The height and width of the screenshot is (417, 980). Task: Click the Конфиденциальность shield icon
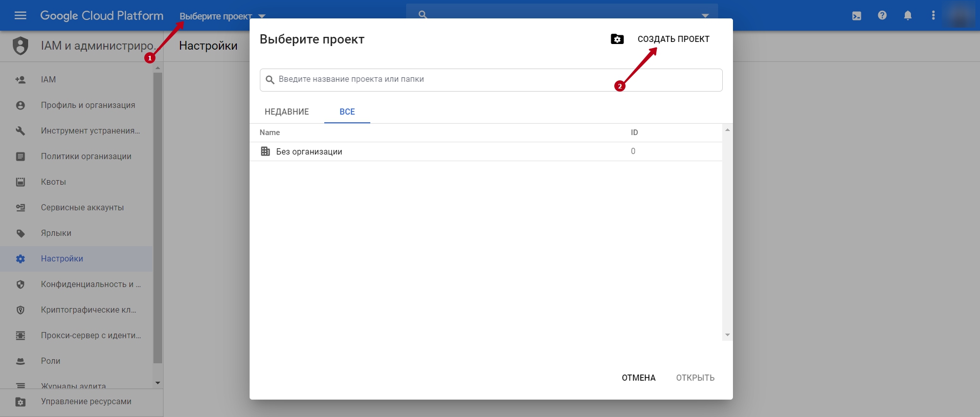[20, 284]
